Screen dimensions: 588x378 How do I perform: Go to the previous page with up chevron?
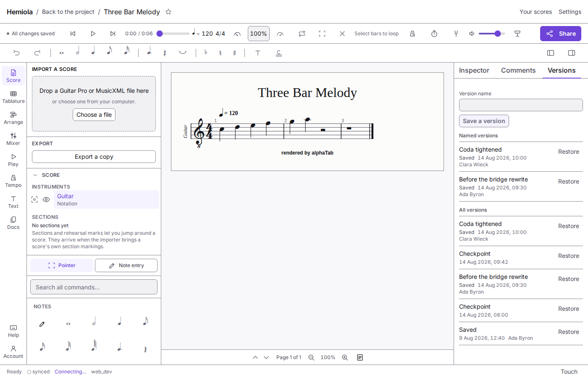click(x=255, y=357)
